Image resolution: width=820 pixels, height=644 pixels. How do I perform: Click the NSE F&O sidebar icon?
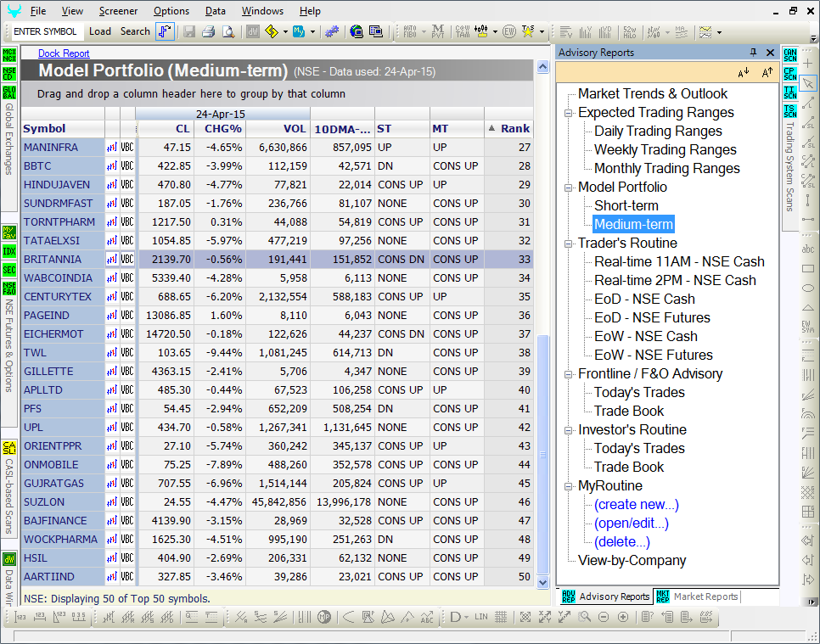pyautogui.click(x=9, y=288)
